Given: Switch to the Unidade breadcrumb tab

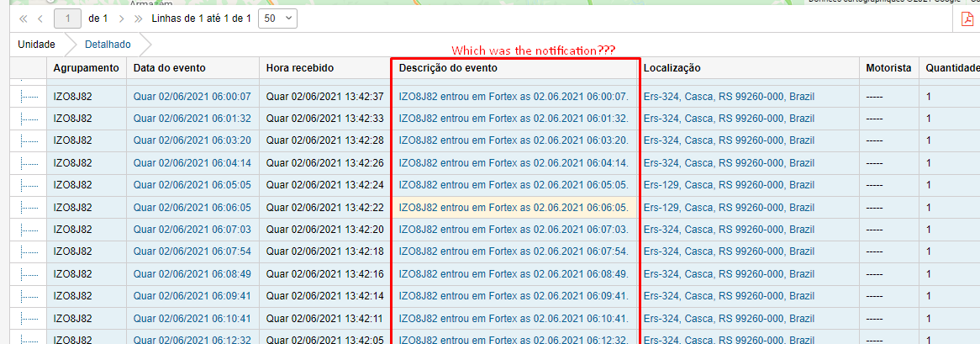Looking at the screenshot, I should click(36, 44).
